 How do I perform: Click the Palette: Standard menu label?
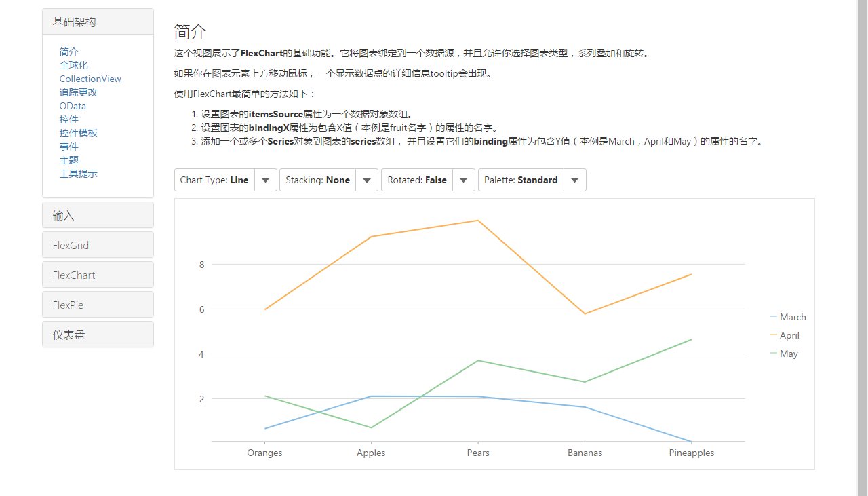click(521, 180)
